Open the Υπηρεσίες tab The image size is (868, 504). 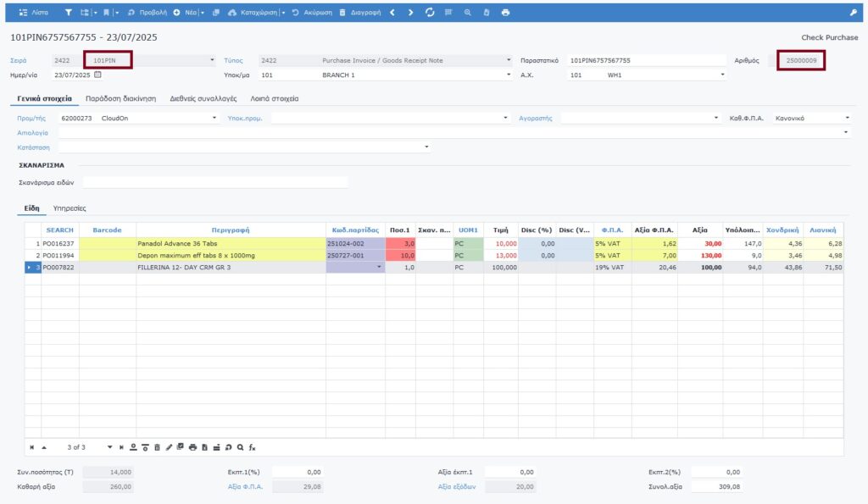point(70,208)
